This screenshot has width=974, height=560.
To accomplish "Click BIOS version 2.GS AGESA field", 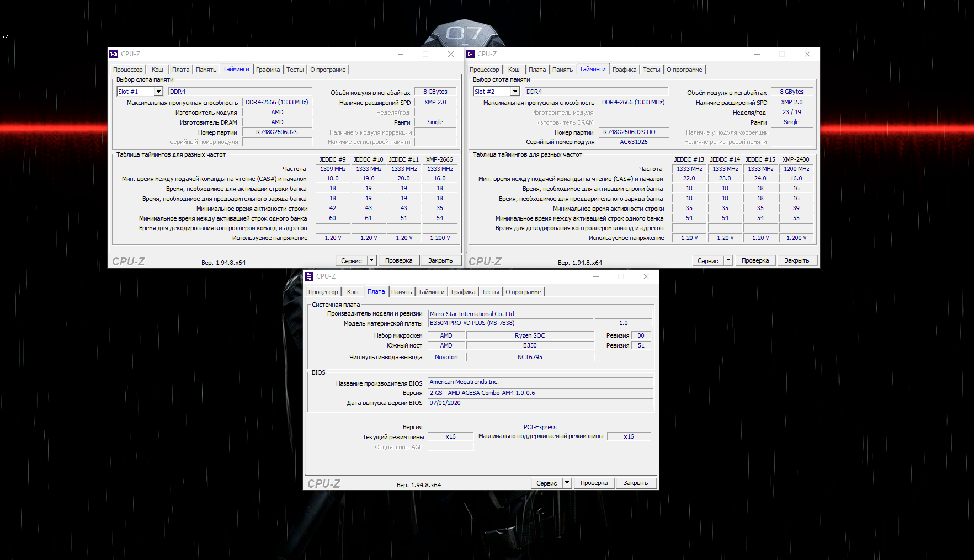I will [x=540, y=393].
